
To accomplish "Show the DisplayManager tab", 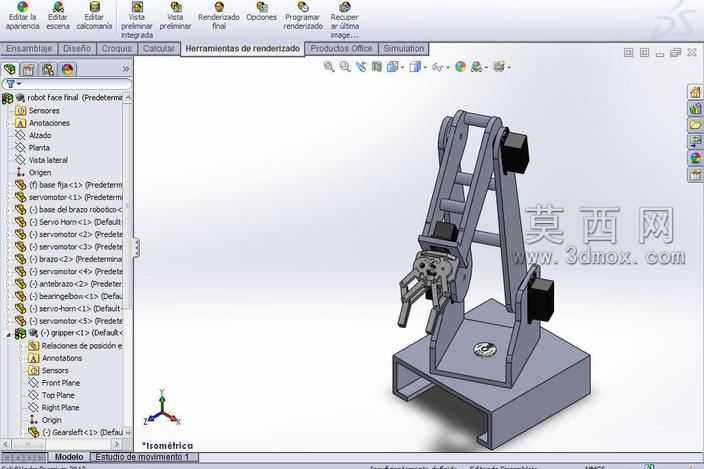I will click(x=67, y=70).
